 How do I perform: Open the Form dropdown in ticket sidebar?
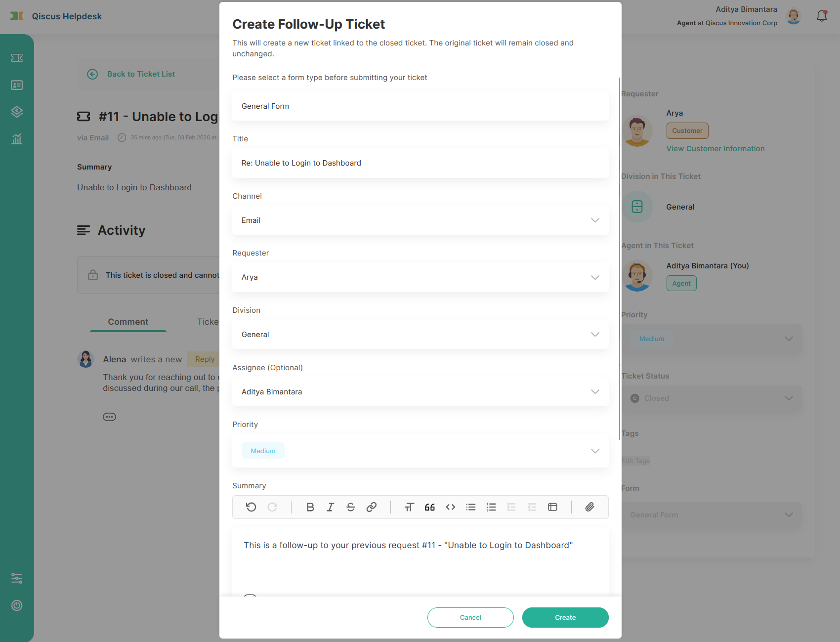pos(712,515)
